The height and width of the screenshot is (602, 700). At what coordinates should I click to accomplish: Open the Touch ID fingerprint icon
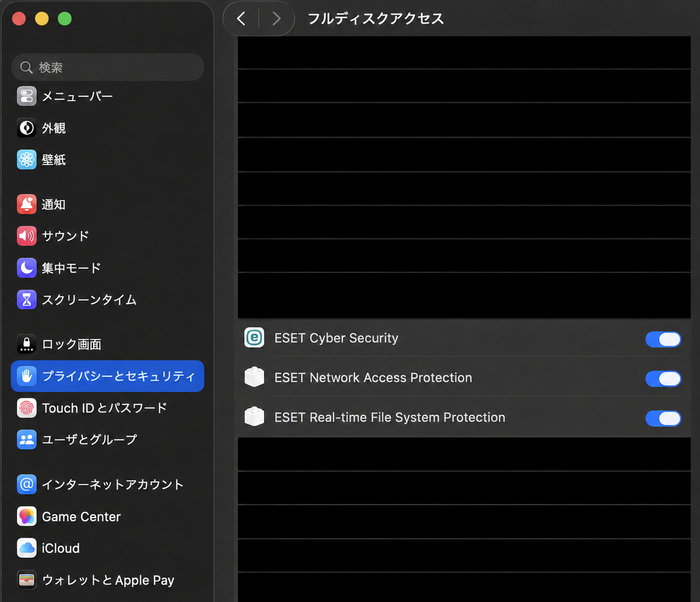[26, 408]
